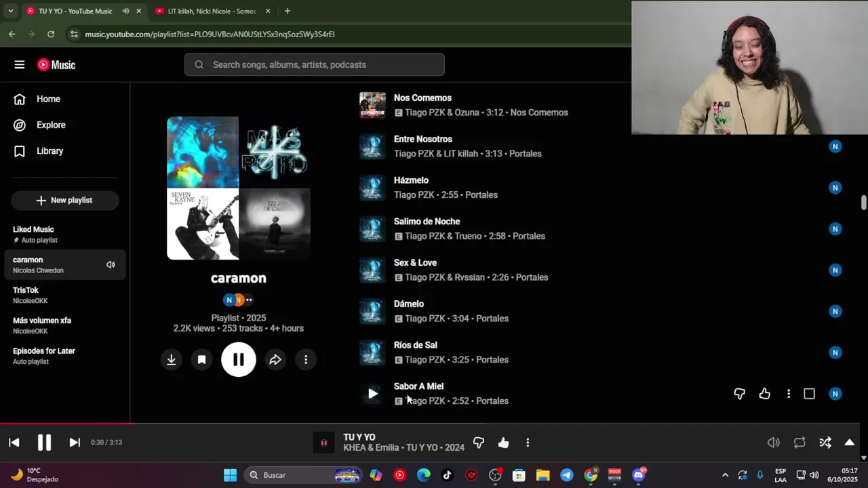Image resolution: width=868 pixels, height=488 pixels.
Task: Save caramon playlist to library
Action: 201,360
